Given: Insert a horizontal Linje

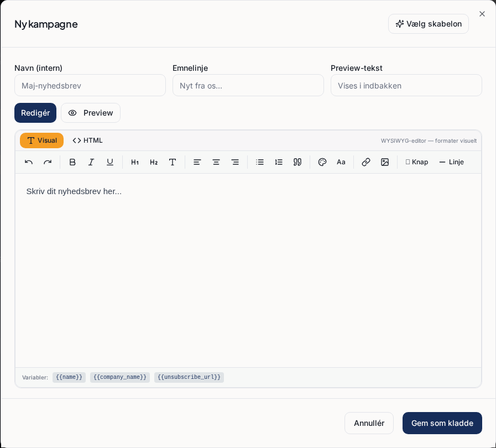Looking at the screenshot, I should (452, 162).
